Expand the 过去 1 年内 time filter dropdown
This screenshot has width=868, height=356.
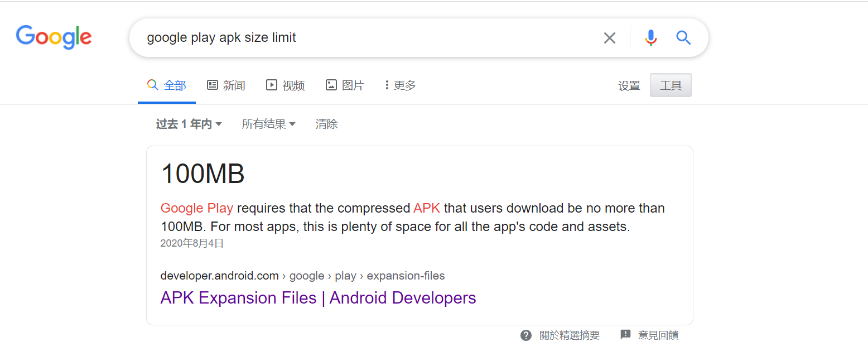click(189, 124)
